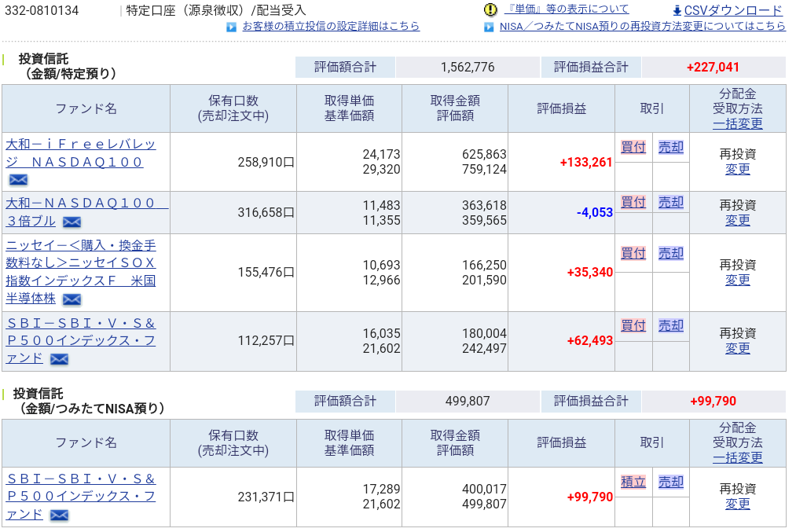Screen dimensions: 796x532
Task: Click 変更 for つみたてNISA S&P500 distribution
Action: [737, 504]
